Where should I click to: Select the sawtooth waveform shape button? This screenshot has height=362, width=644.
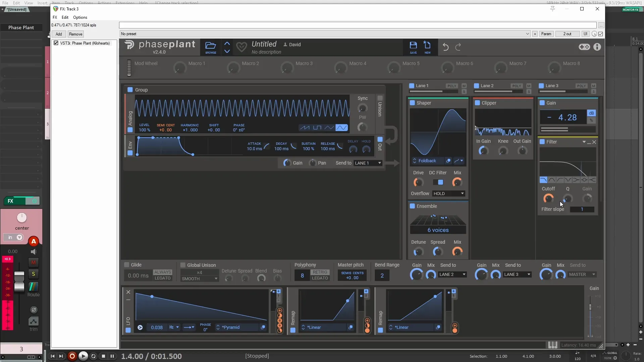[305, 128]
